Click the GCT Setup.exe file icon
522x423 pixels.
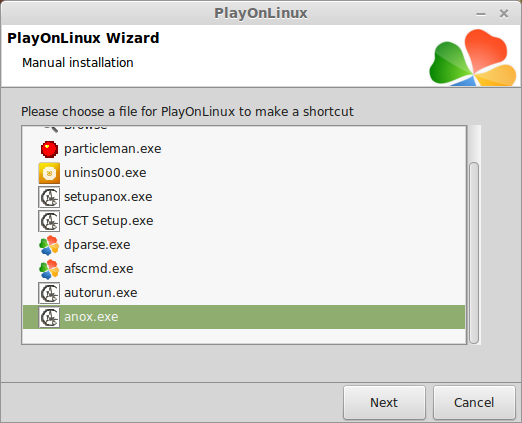(x=49, y=221)
